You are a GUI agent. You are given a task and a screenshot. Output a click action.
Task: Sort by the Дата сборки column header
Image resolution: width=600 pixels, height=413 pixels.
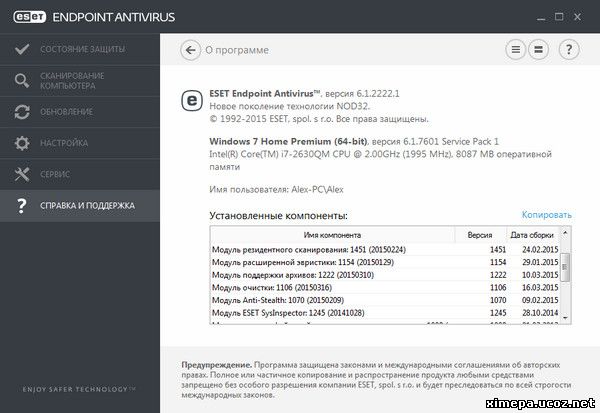532,234
